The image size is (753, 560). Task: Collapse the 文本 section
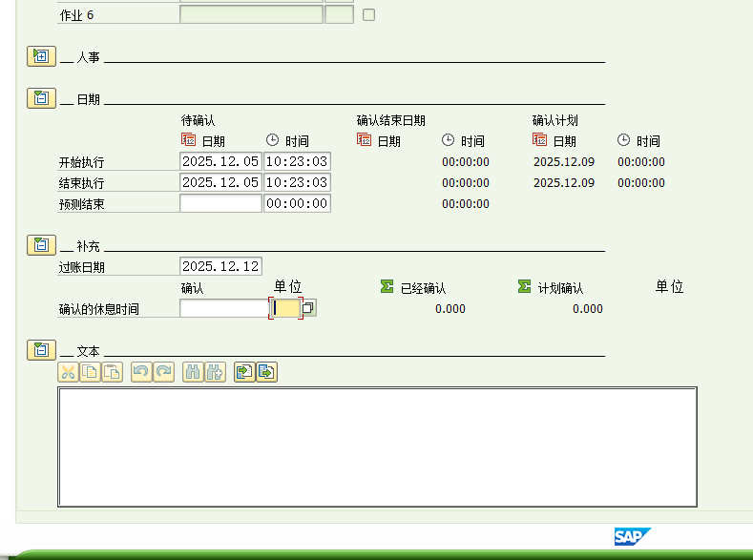41,350
